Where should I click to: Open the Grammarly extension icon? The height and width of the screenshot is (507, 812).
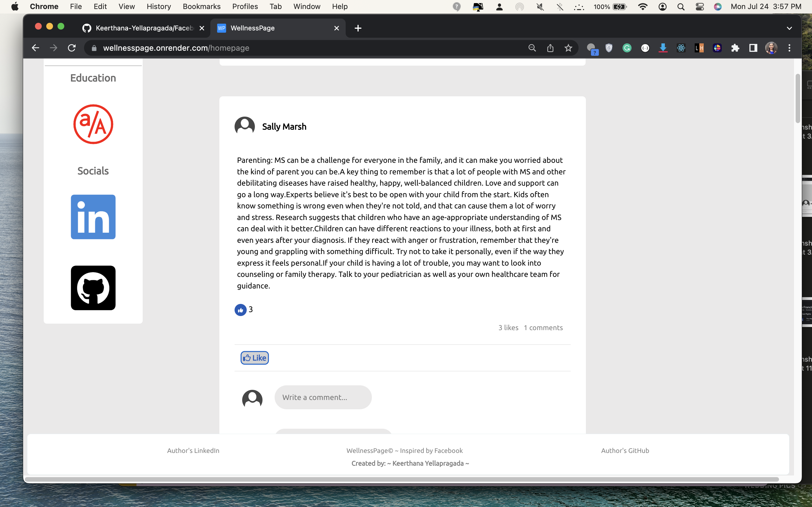(x=627, y=48)
